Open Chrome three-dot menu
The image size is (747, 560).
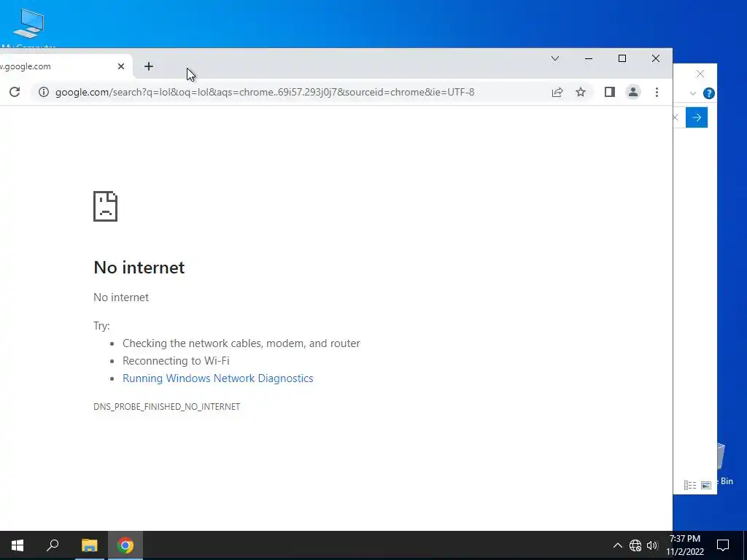click(657, 92)
